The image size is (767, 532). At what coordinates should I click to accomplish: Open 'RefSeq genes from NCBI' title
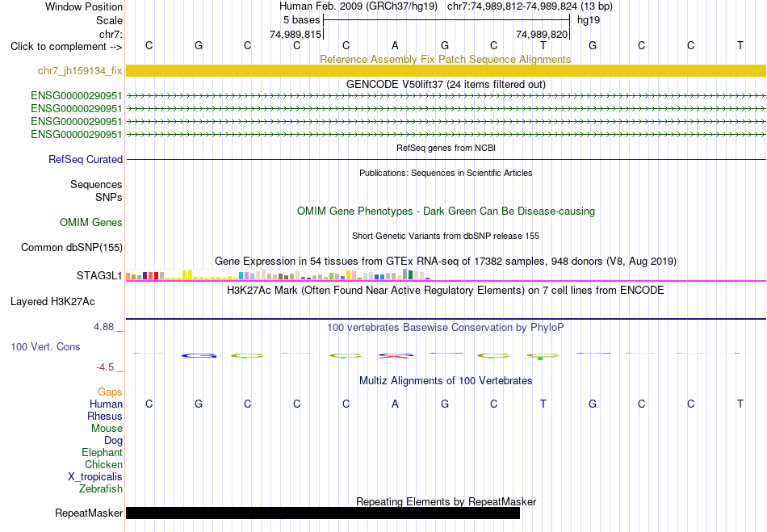click(x=446, y=148)
